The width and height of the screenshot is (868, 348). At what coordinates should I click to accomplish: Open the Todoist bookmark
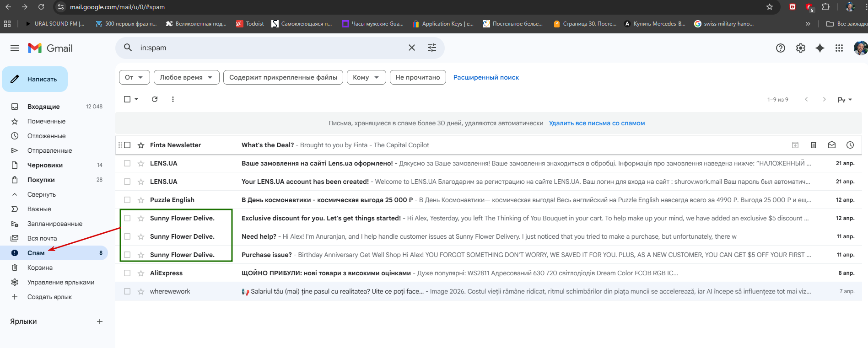tap(250, 24)
